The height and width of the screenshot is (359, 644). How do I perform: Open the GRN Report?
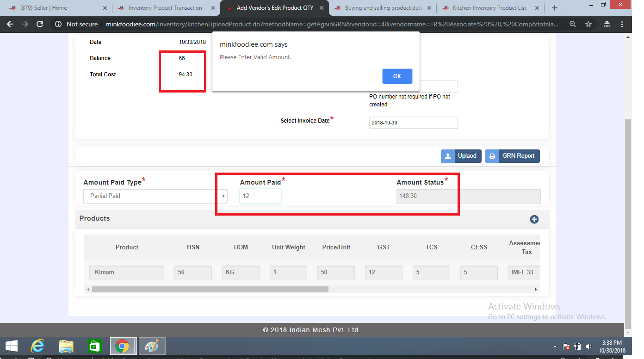513,156
